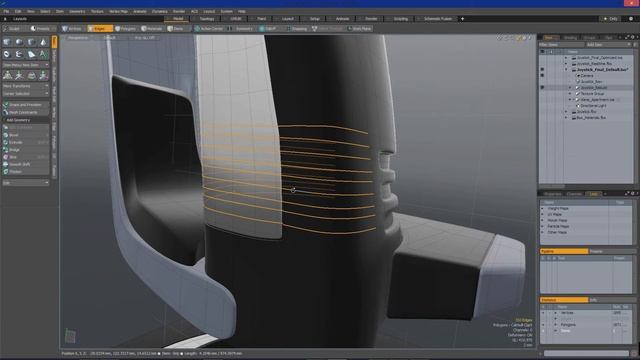Expand Joystick_Final_Optimized.lxo in the item tree
The height and width of the screenshot is (360, 640).
[566, 58]
